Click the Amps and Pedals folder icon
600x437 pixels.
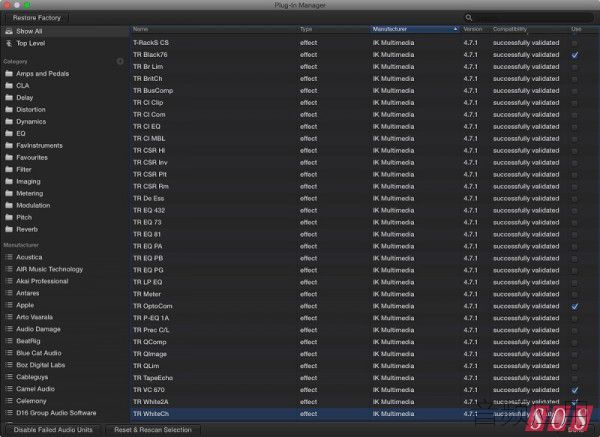9,73
